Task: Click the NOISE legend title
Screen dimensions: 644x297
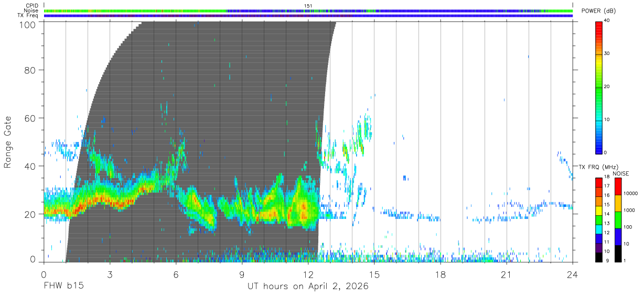Action: click(620, 173)
